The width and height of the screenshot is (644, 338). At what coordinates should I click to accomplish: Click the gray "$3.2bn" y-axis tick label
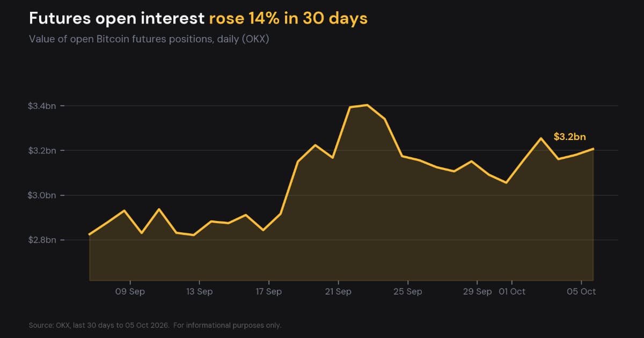[x=42, y=151]
